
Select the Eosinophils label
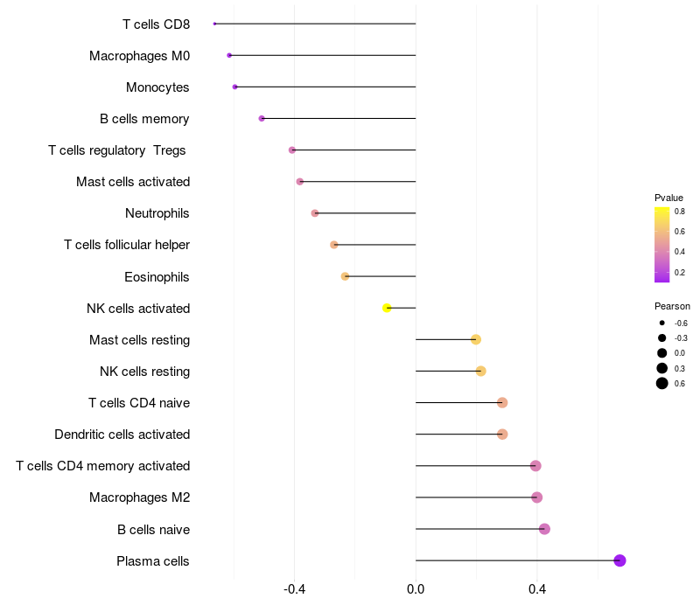coord(157,277)
